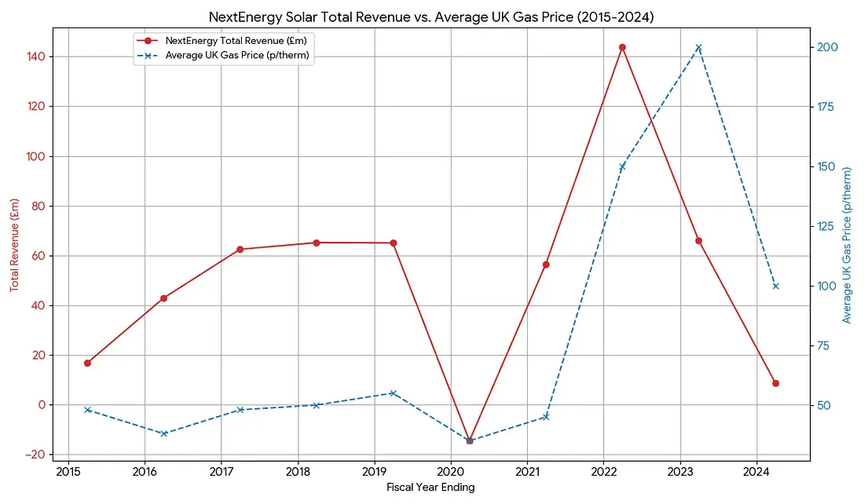Click the 2016 tick label on the x-axis

coord(145,469)
